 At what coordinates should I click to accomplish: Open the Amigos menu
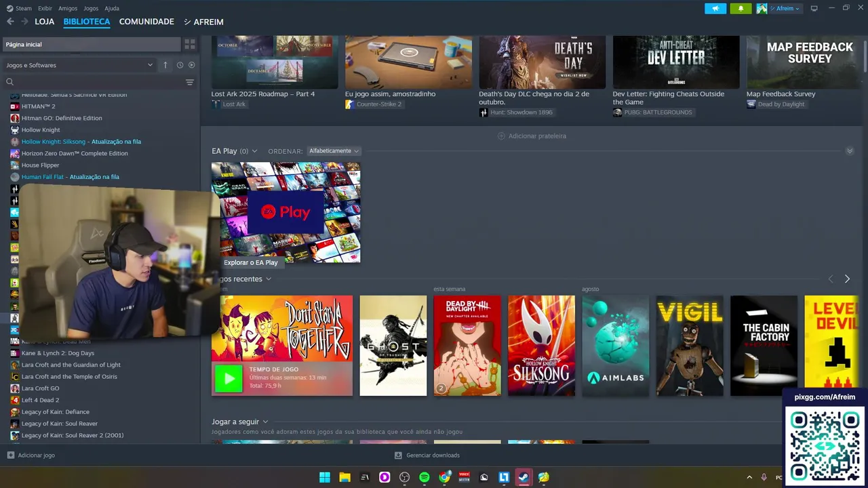pyautogui.click(x=68, y=8)
